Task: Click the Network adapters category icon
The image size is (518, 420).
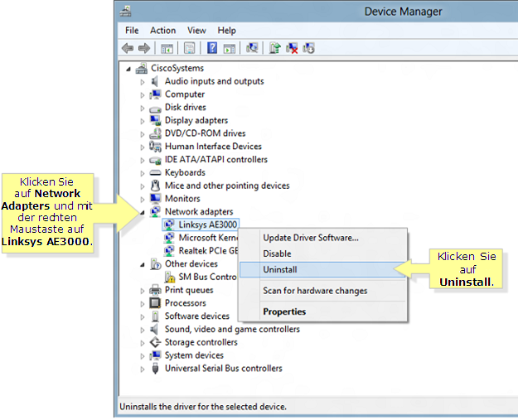Action: coord(155,211)
